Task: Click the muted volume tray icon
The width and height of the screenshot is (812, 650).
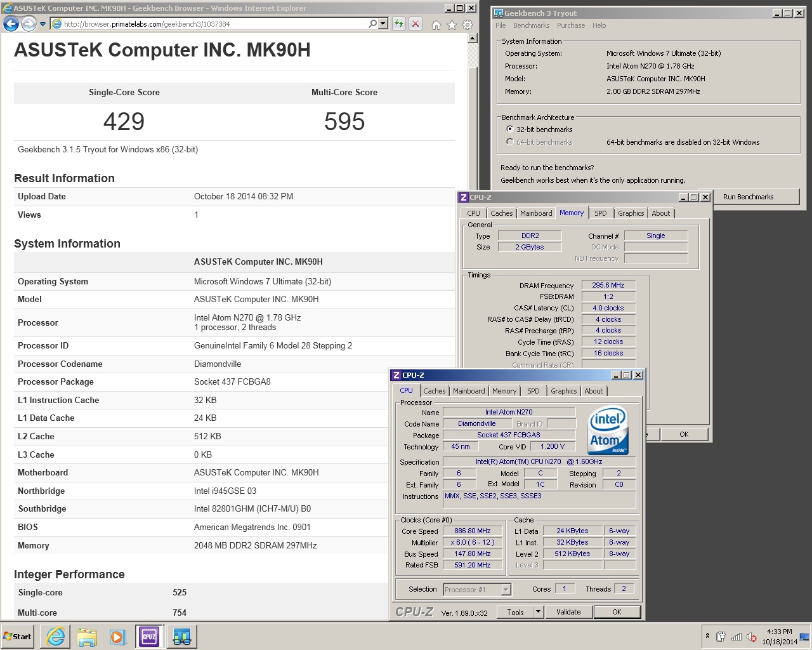Action: pyautogui.click(x=752, y=637)
